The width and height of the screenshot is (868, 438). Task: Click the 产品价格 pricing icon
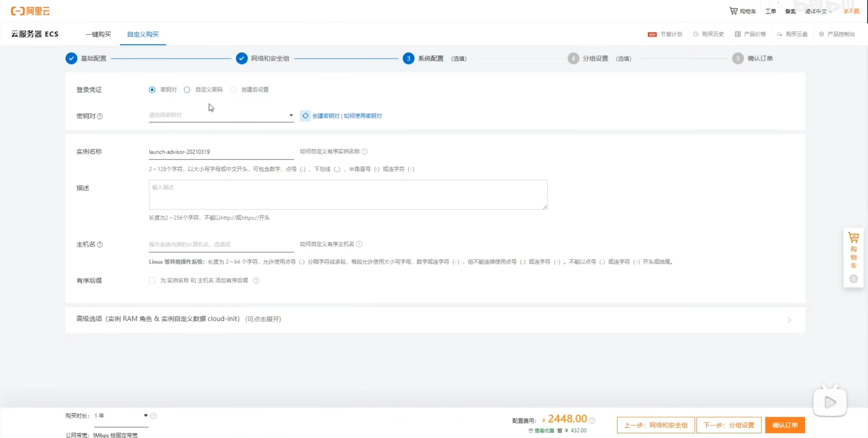coord(737,34)
